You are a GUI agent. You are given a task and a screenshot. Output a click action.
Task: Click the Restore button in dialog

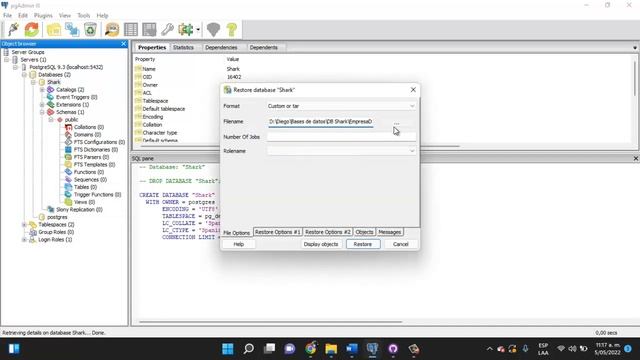(363, 244)
